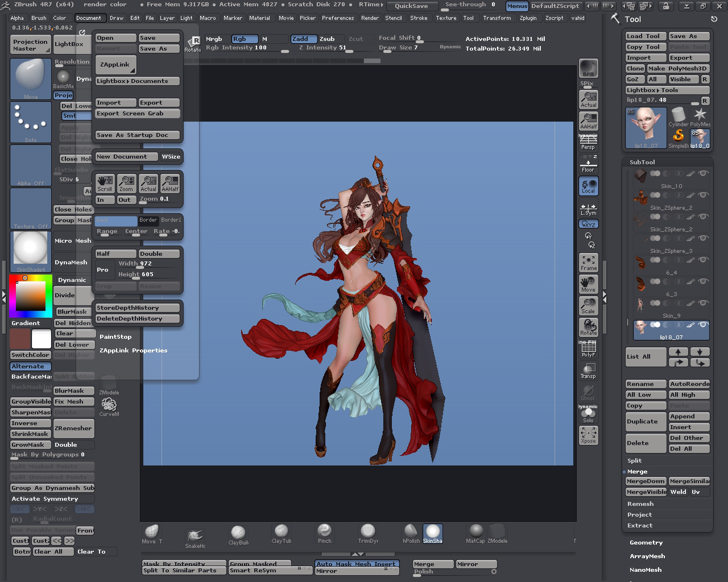
Task: Expand the Split section
Action: (x=634, y=461)
